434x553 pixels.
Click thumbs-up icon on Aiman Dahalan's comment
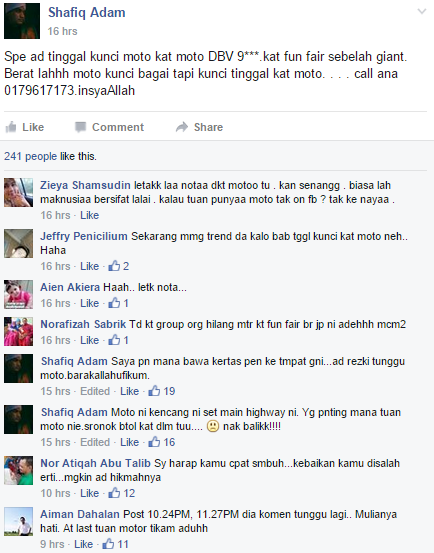pos(108,544)
